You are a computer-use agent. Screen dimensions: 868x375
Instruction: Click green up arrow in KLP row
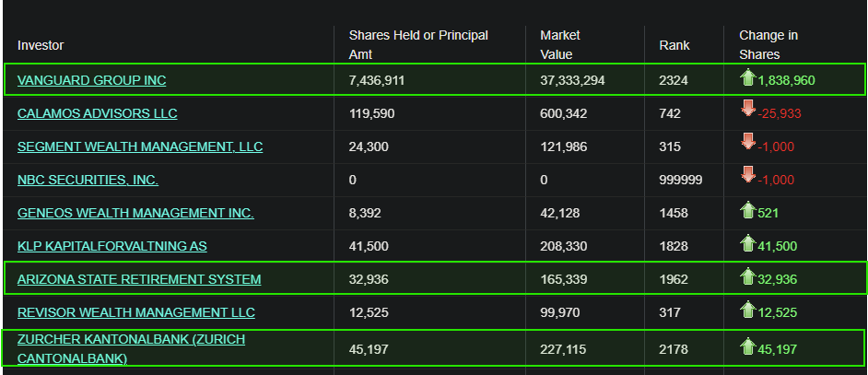point(747,244)
